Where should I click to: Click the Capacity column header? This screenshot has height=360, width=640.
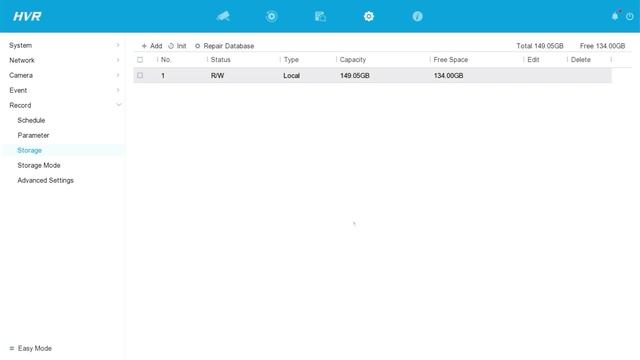[353, 60]
